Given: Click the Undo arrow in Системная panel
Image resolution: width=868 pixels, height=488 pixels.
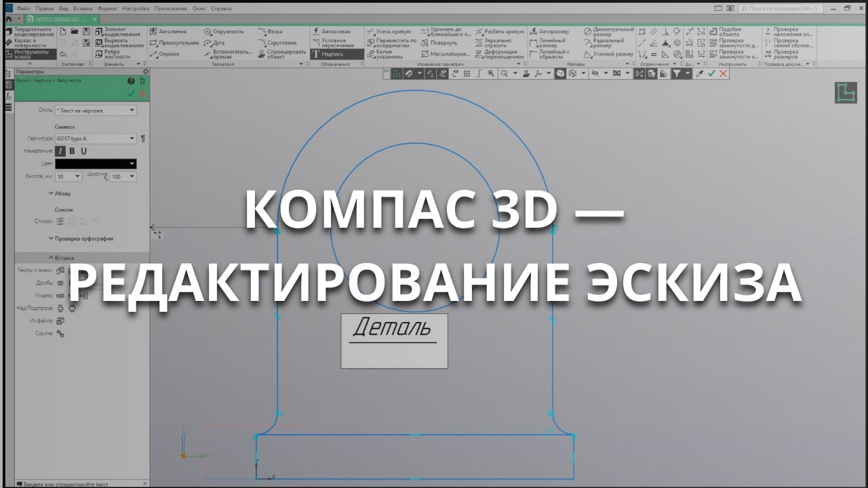Looking at the screenshot, I should (x=64, y=54).
